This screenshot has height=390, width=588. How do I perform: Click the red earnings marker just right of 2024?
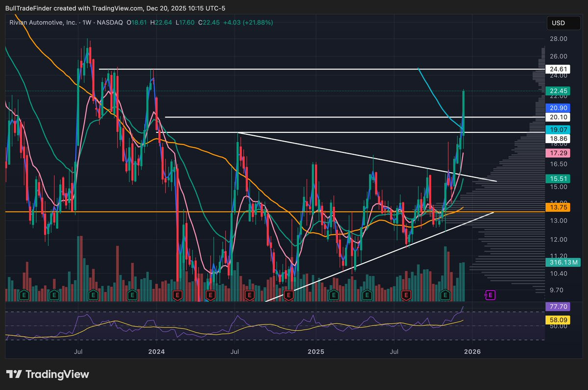click(x=178, y=295)
